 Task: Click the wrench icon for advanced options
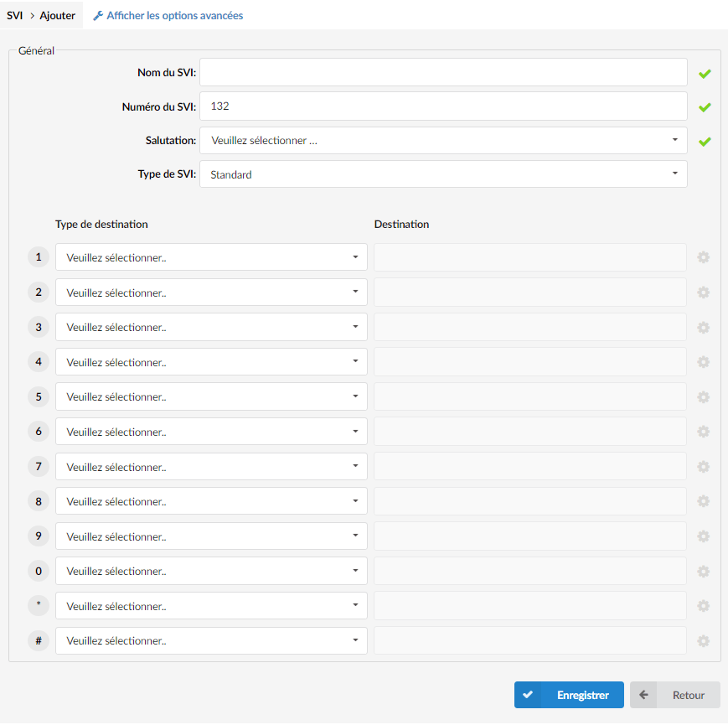point(98,16)
